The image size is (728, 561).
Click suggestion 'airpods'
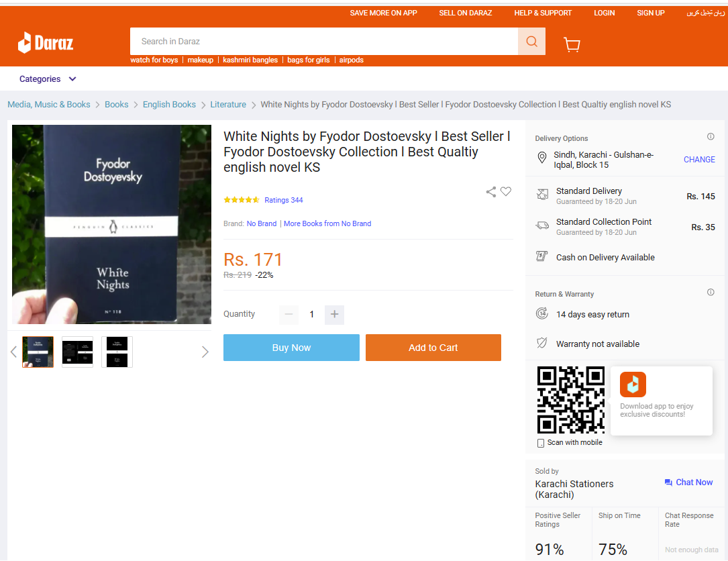point(351,60)
